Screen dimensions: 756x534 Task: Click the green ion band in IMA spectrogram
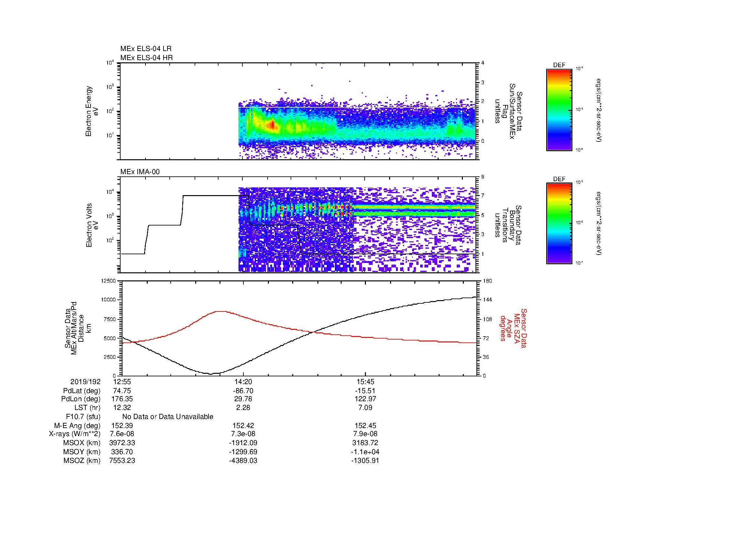[414, 210]
